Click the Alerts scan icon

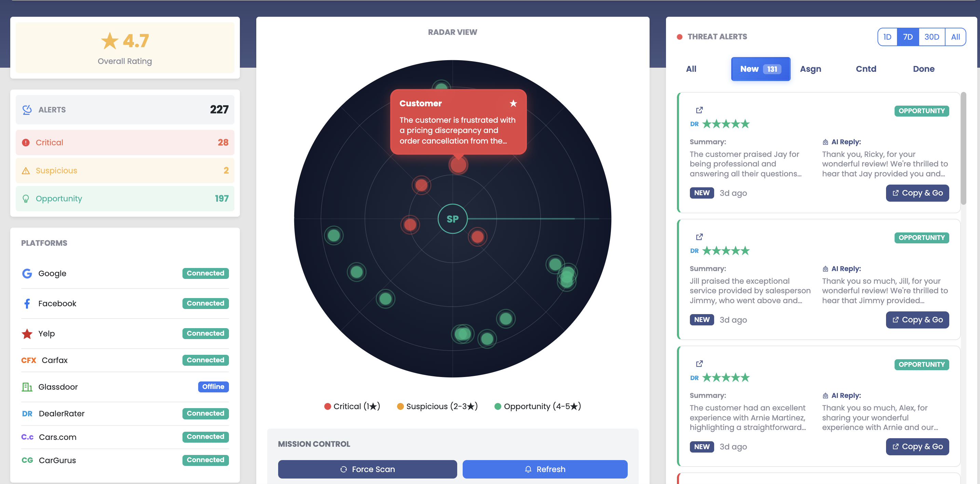point(27,110)
